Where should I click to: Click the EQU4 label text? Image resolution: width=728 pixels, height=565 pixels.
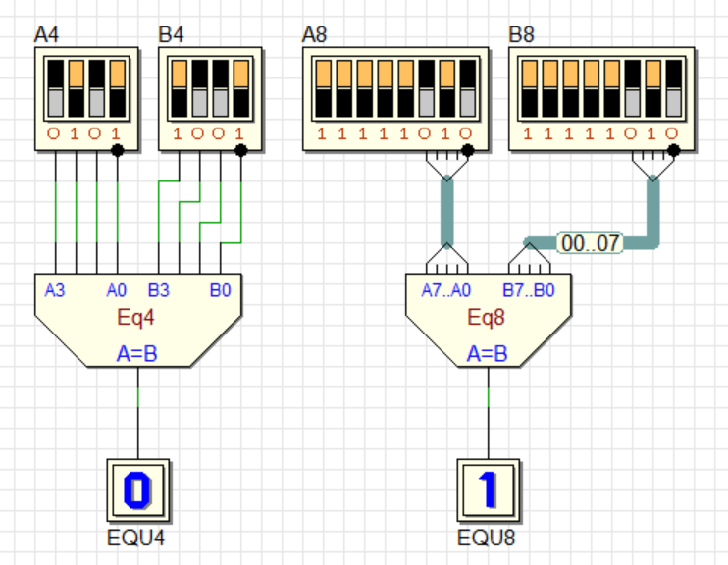135,539
